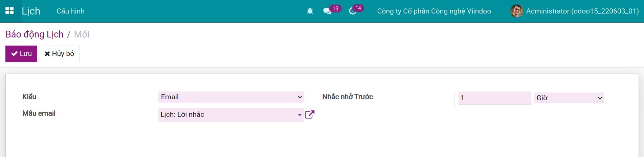Click the Kiểu field label
The width and height of the screenshot is (644, 157).
(29, 97)
